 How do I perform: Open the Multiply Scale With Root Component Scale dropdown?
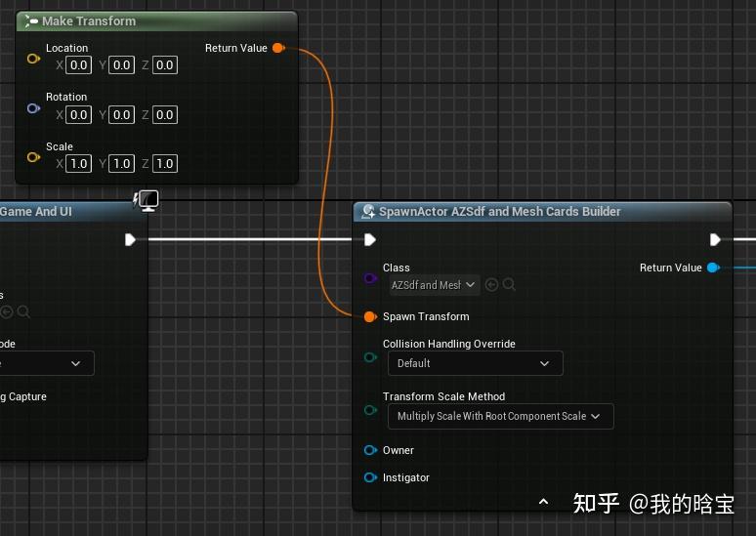pyautogui.click(x=501, y=417)
